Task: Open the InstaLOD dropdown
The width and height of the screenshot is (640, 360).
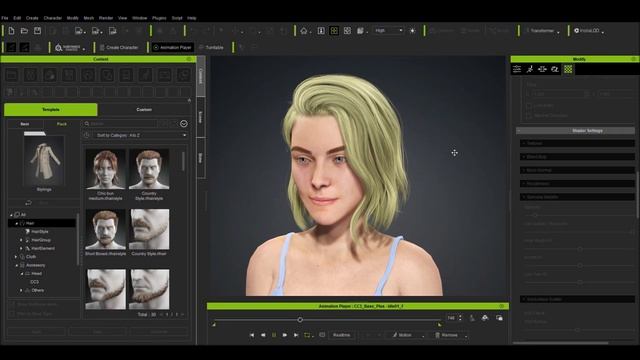Action: point(589,31)
